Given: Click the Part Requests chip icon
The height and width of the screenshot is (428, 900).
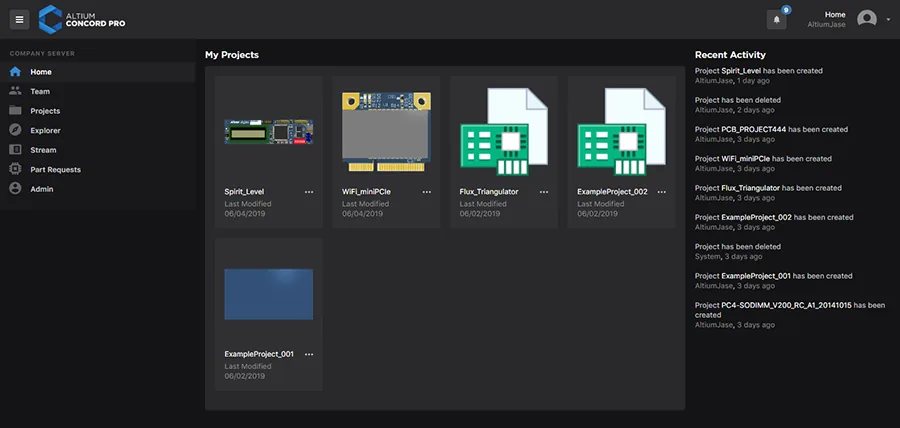Looking at the screenshot, I should click(15, 169).
